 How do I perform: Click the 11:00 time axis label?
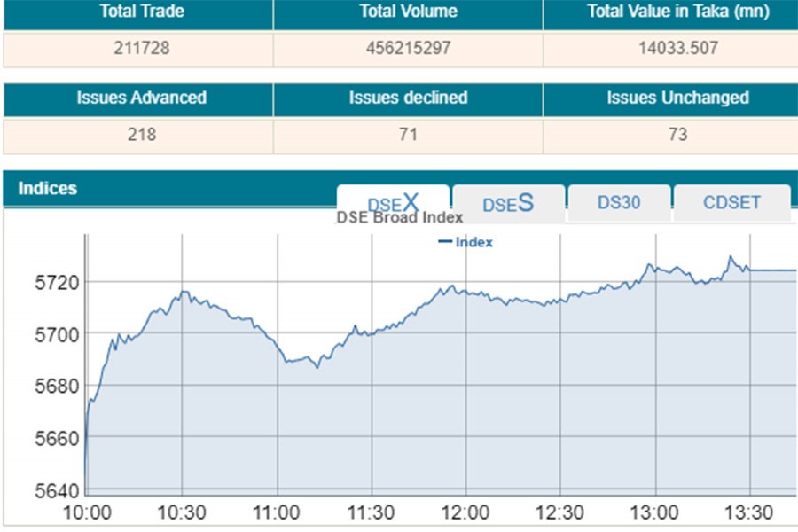click(x=278, y=513)
